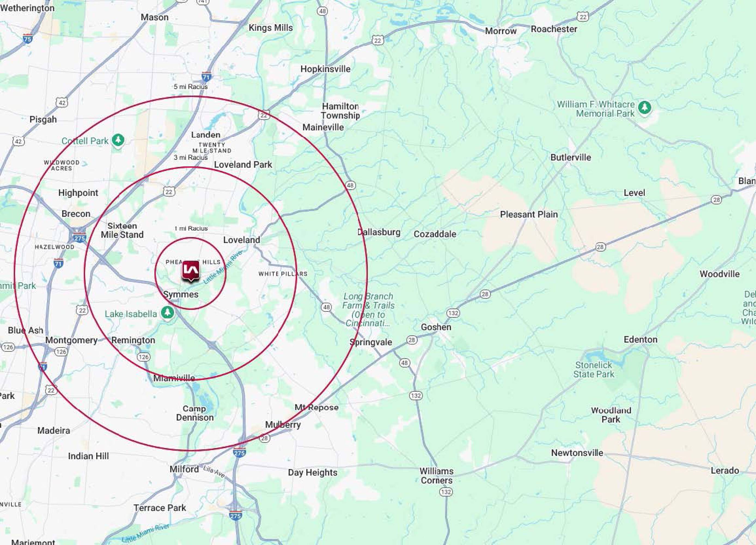This screenshot has width=756, height=545.
Task: Click the Cottell Park tree icon
Action: [118, 140]
